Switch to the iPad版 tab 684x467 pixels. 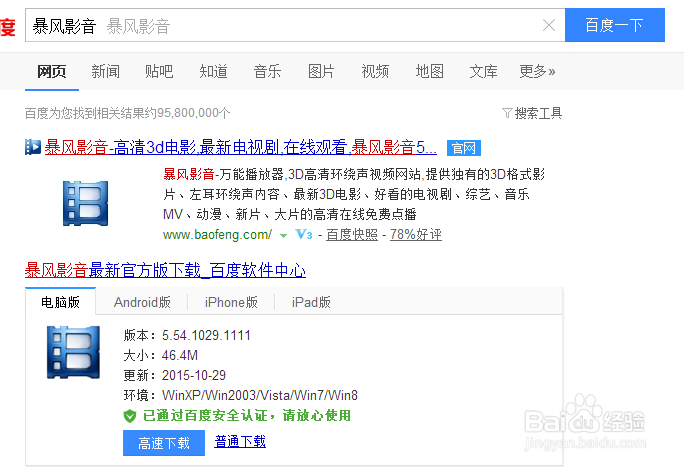tap(311, 302)
